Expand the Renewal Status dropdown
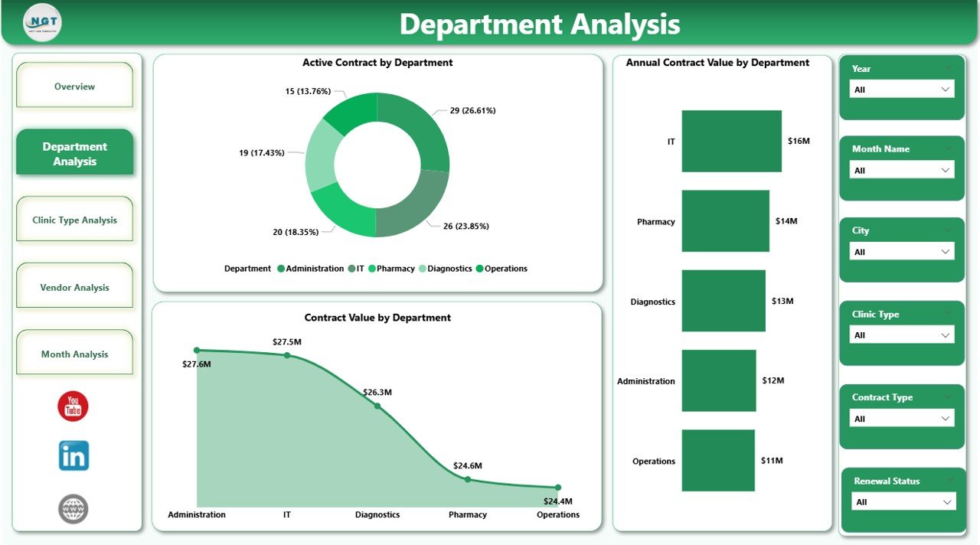Image resolution: width=980 pixels, height=545 pixels. (903, 502)
